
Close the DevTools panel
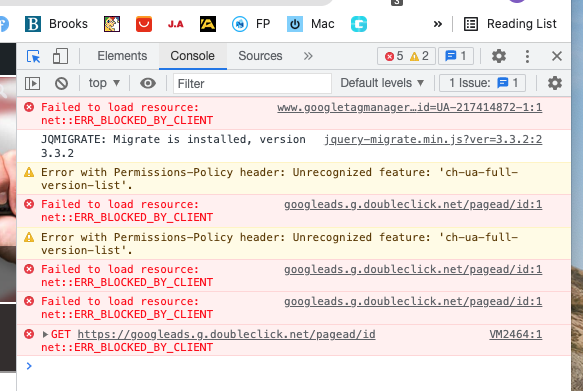[557, 56]
